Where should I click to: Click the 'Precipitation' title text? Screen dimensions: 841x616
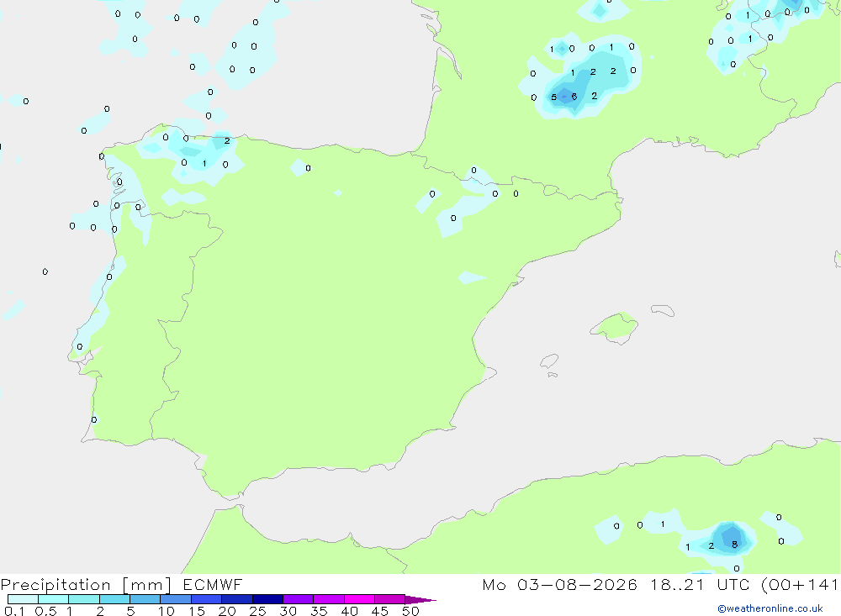(56, 585)
